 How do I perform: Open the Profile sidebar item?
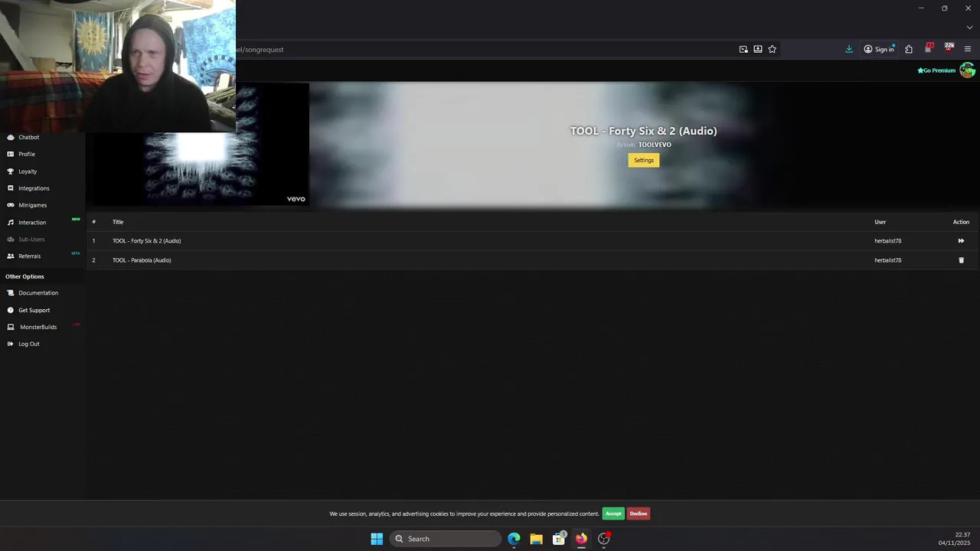[26, 154]
